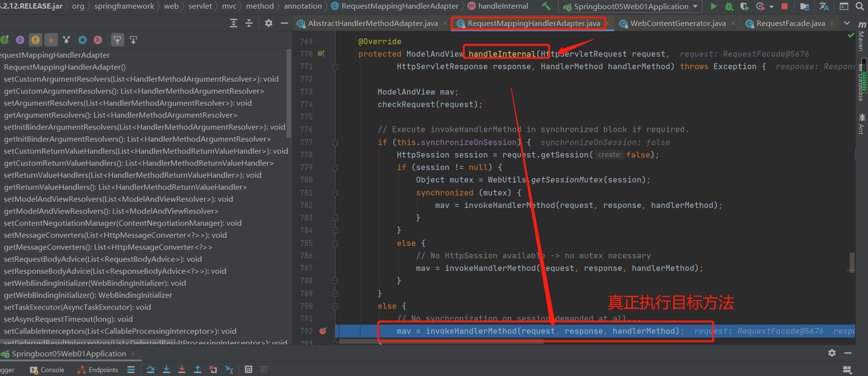The image size is (868, 376).
Task: Close the AbstractHandlerMethodAdapter.java tab
Action: click(445, 23)
